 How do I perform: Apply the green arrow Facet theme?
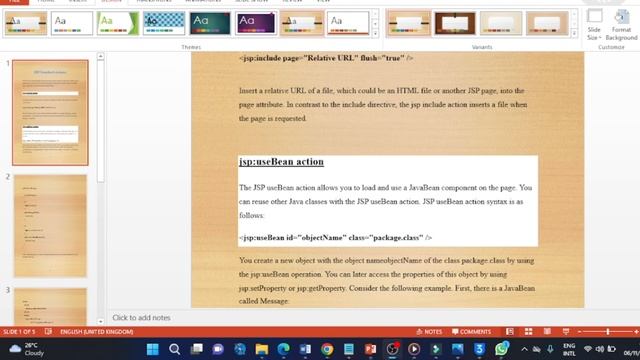pyautogui.click(x=118, y=23)
